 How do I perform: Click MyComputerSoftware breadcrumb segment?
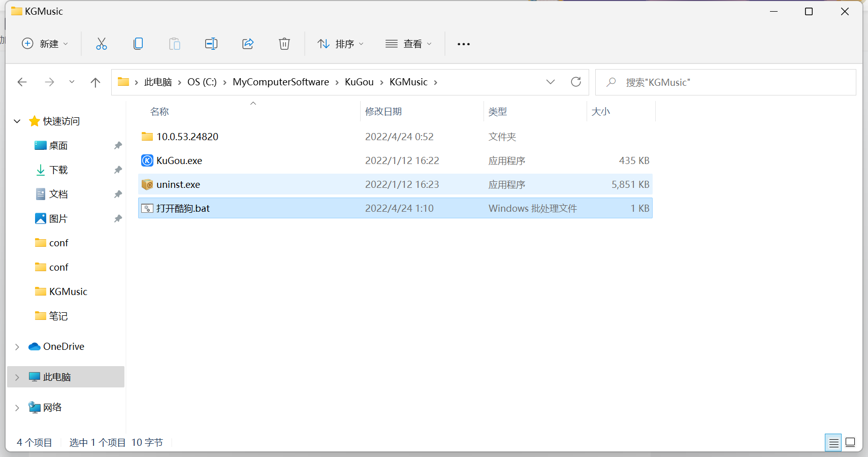(x=281, y=82)
